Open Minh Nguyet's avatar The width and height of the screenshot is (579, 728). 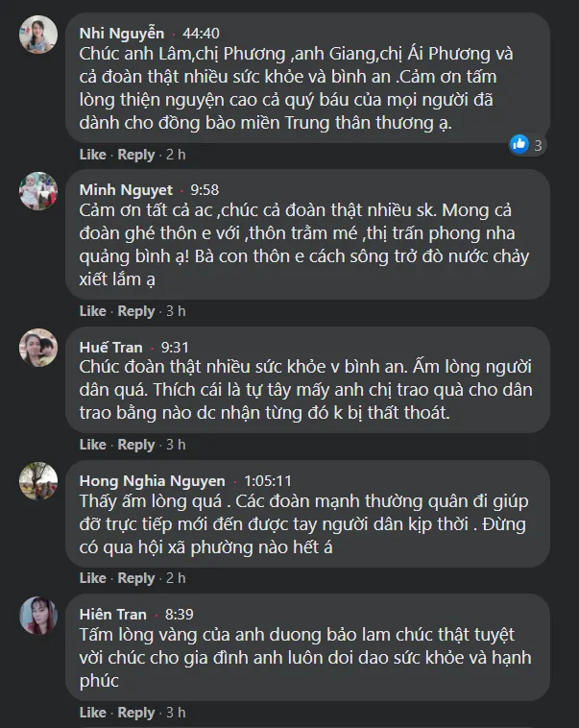[39, 191]
